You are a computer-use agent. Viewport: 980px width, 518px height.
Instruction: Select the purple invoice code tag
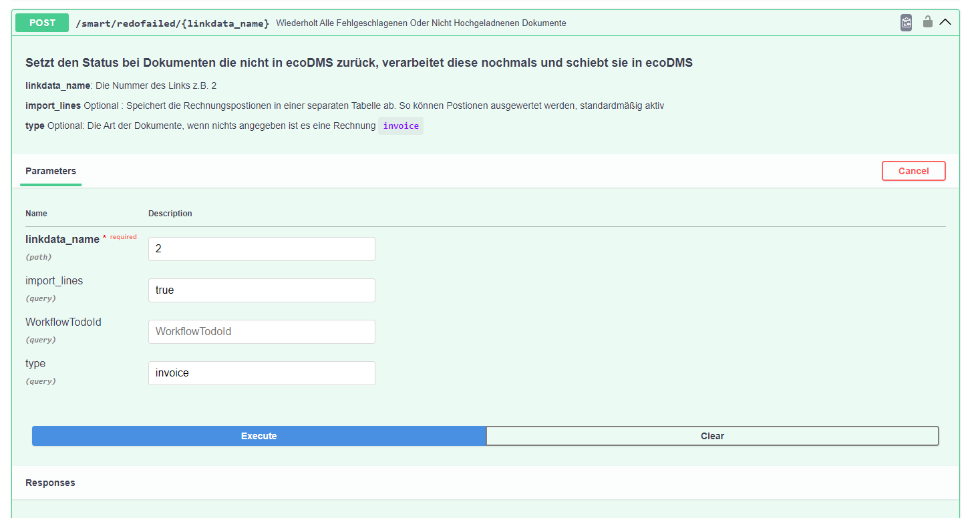click(x=401, y=125)
